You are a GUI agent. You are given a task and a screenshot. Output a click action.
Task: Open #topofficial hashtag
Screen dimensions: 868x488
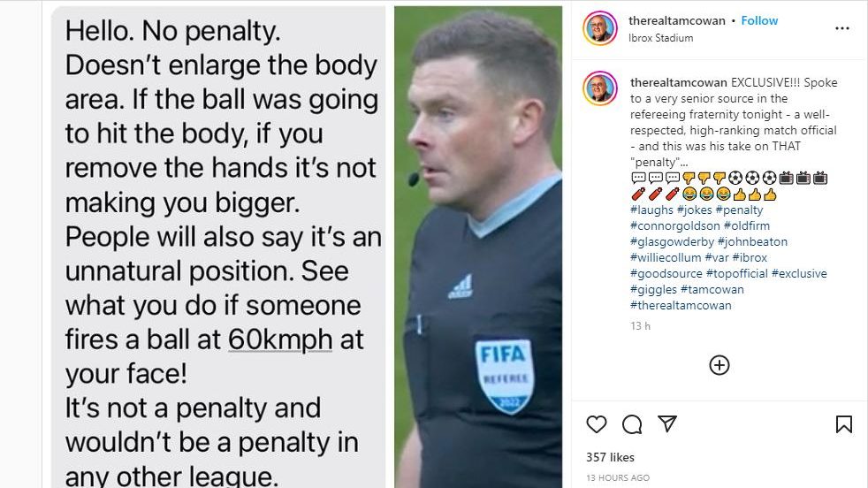[x=737, y=273]
